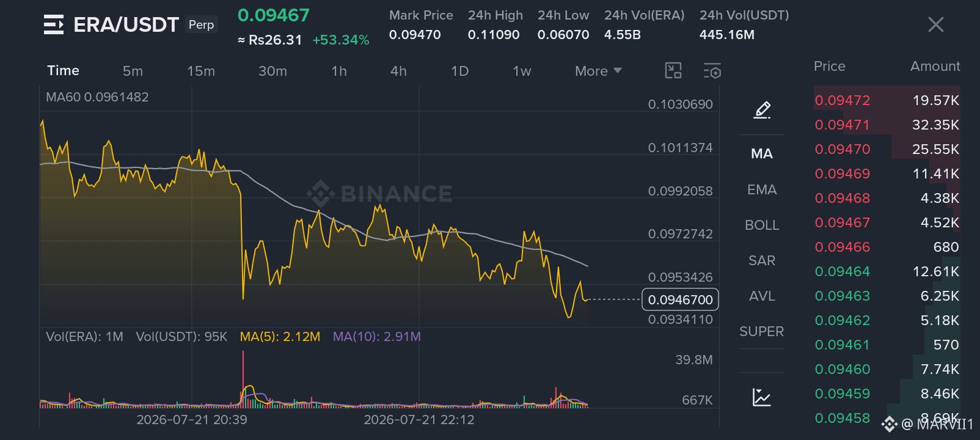Click the current price label 0.0946700
The image size is (980, 440).
pos(680,300)
